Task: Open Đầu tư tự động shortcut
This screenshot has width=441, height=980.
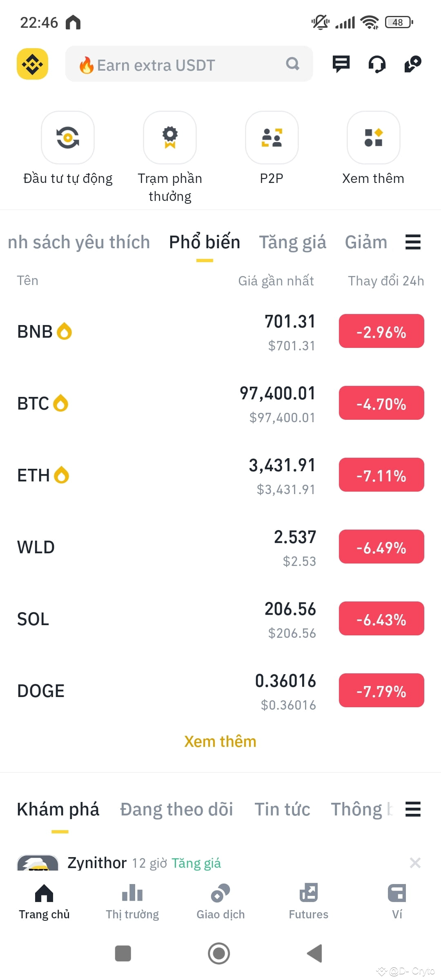Action: [x=68, y=138]
